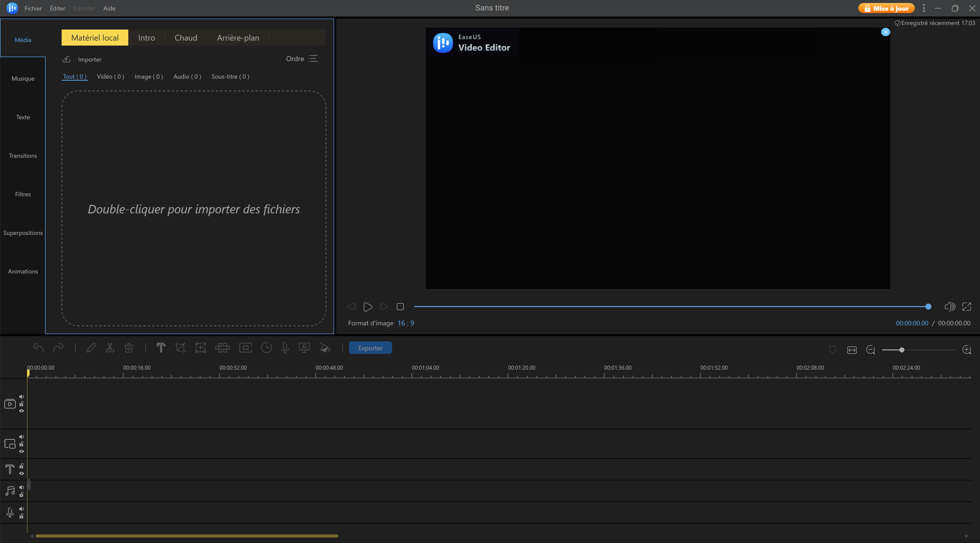
Task: Lock the music track
Action: (22, 495)
